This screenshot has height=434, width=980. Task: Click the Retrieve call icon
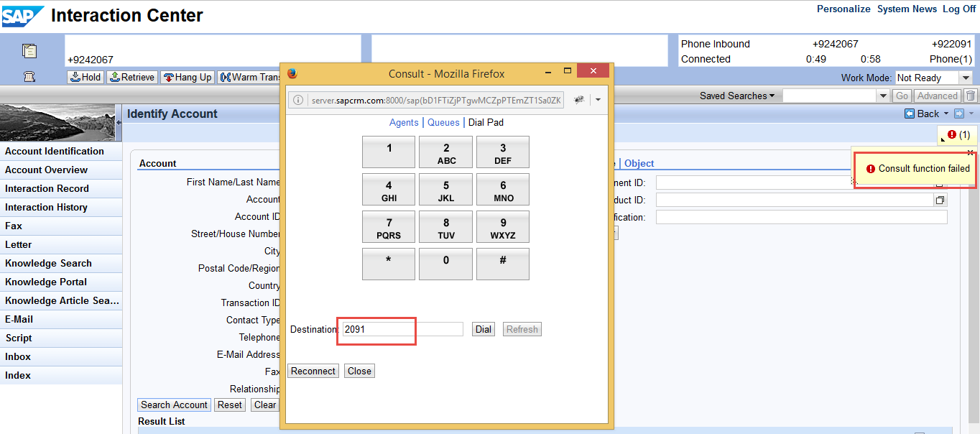point(131,77)
